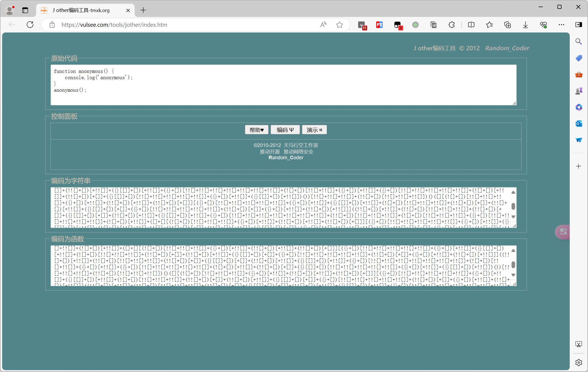588x372 pixels.
Task: Open the Settings and more menu
Action: point(561,25)
